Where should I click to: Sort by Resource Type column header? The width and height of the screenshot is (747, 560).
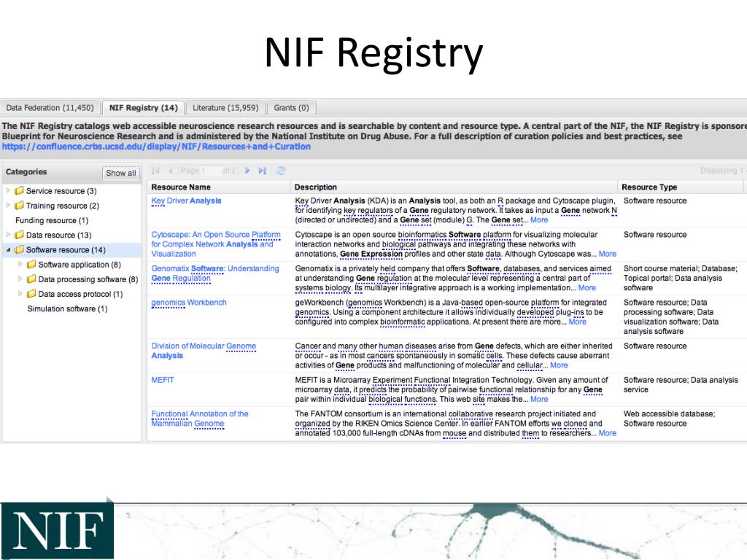point(681,187)
